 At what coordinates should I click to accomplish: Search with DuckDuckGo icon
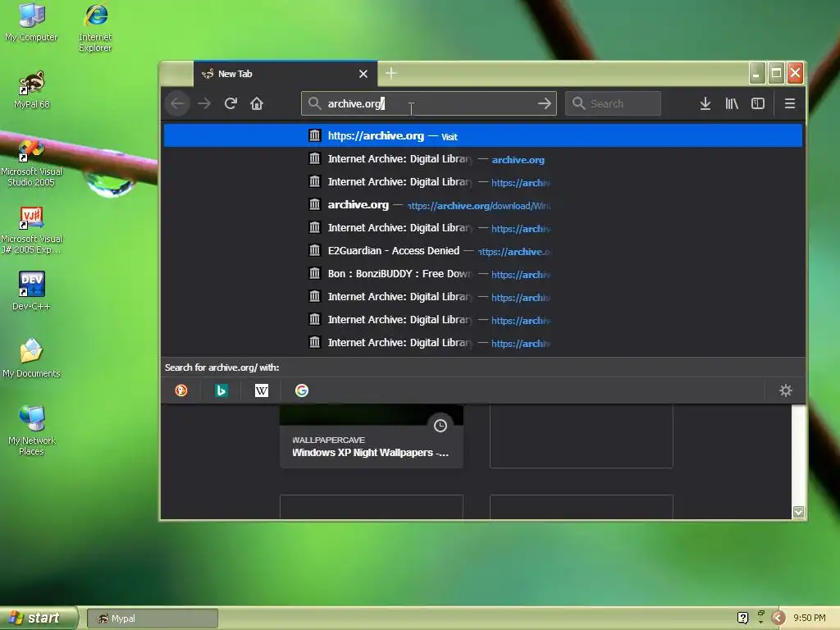(181, 390)
